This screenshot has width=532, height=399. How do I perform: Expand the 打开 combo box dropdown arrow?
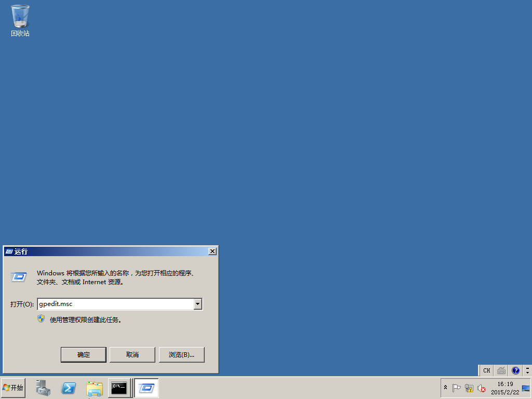pos(198,304)
